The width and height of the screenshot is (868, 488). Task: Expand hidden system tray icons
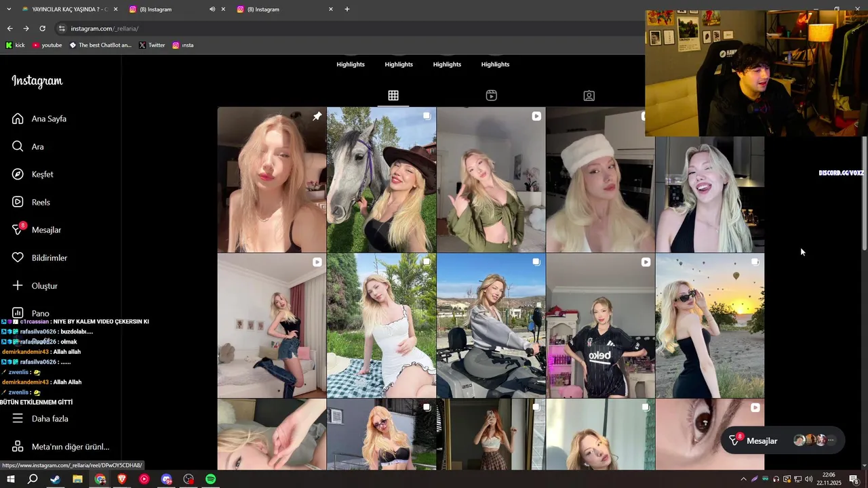pyautogui.click(x=743, y=479)
